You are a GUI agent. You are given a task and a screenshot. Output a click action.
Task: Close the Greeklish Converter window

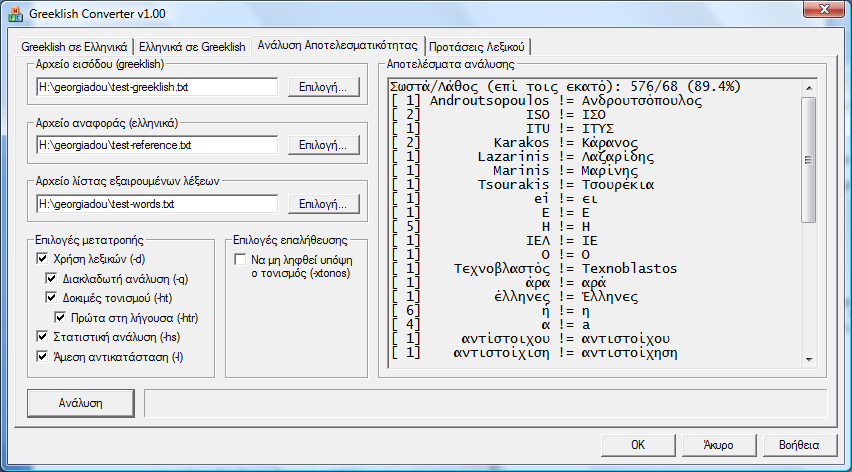824,9
